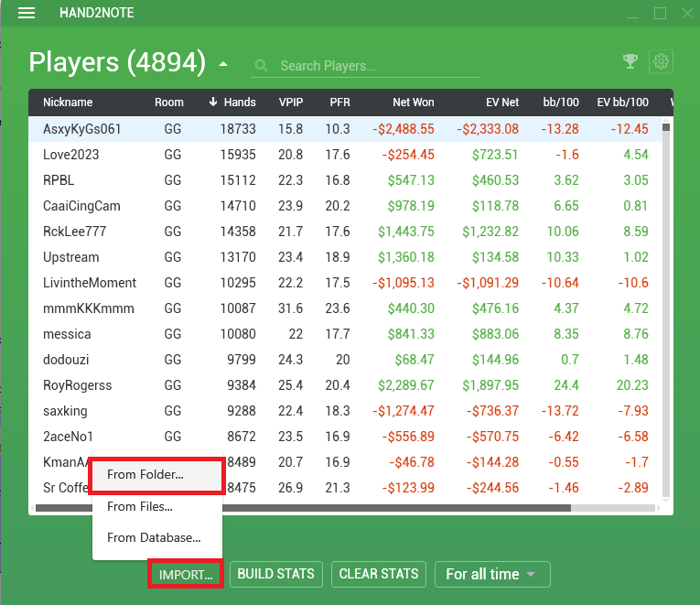Sort by the VPIP column header

pyautogui.click(x=291, y=103)
